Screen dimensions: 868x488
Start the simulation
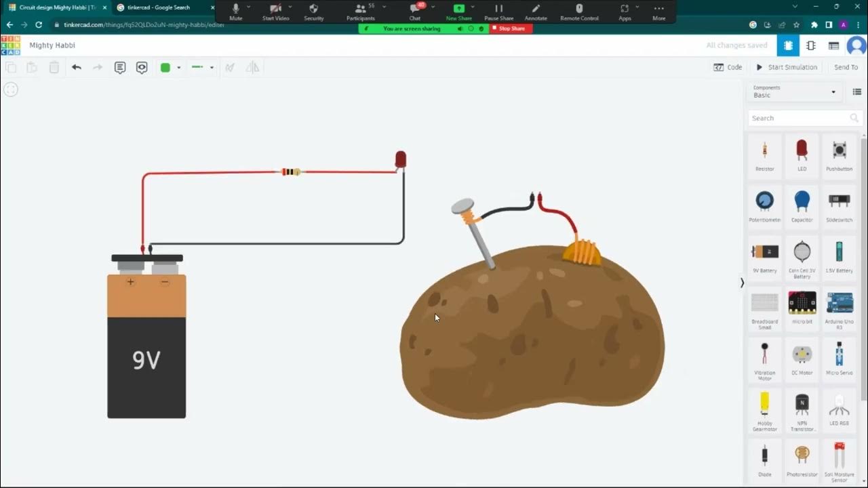pos(787,67)
